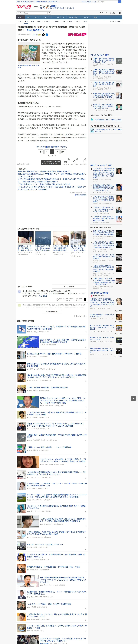Open the ランキング navigation tab
This screenshot has height=644, width=138.
click(86, 17)
